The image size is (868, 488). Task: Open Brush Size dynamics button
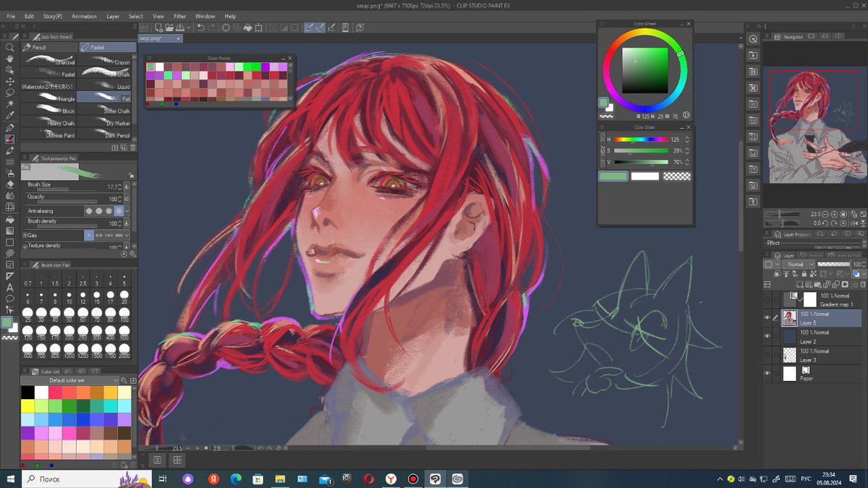(127, 187)
